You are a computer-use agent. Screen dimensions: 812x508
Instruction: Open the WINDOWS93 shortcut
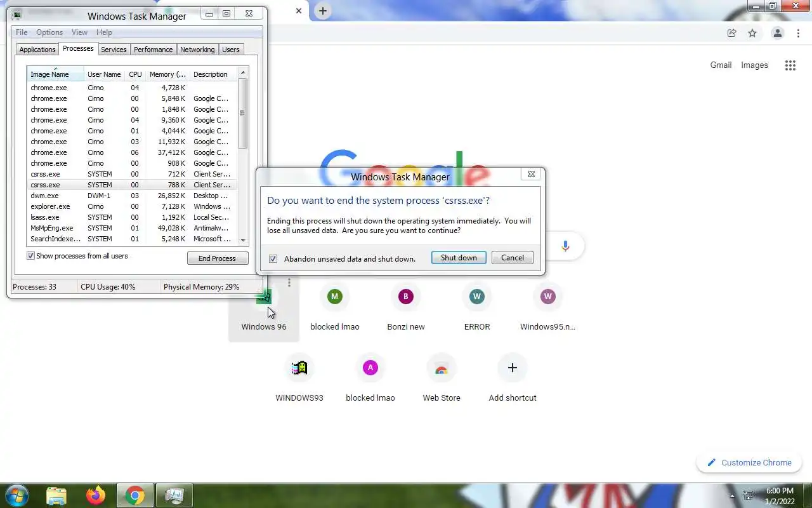tap(299, 379)
